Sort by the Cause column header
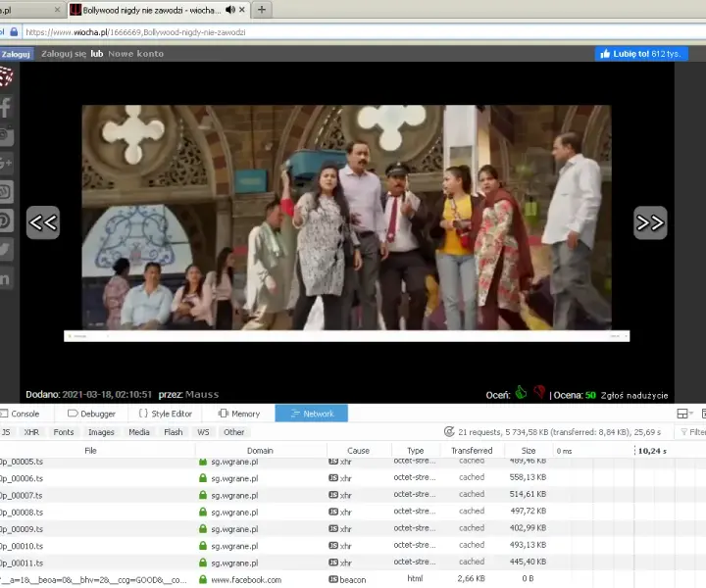The image size is (706, 588). tap(359, 451)
